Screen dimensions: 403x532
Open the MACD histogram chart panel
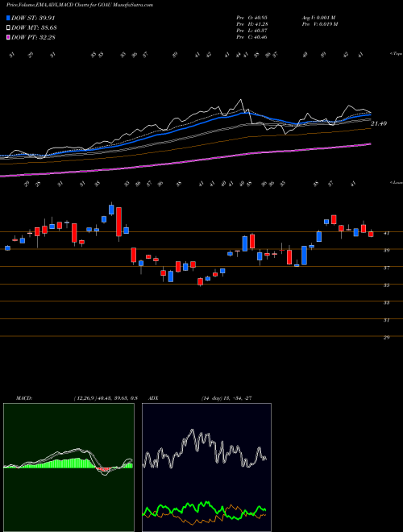(69, 468)
